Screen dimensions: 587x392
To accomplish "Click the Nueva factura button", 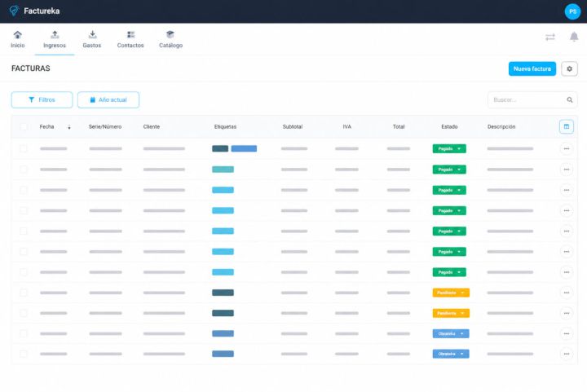I will [532, 68].
